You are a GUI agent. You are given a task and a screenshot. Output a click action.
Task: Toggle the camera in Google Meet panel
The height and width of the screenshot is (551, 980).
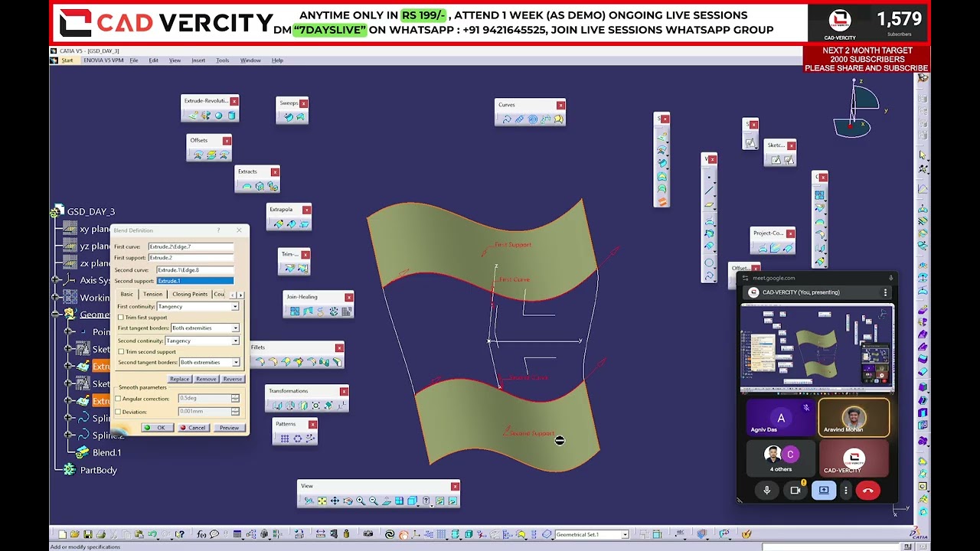pos(795,491)
